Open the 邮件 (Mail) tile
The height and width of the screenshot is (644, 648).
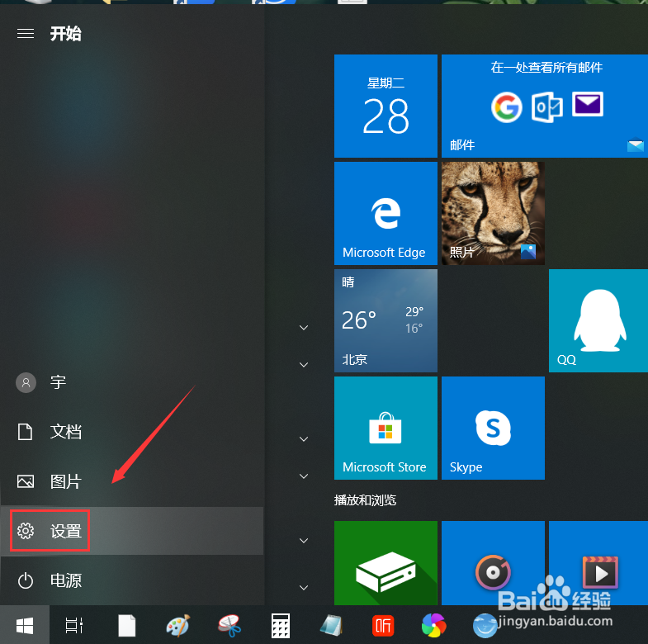(545, 106)
